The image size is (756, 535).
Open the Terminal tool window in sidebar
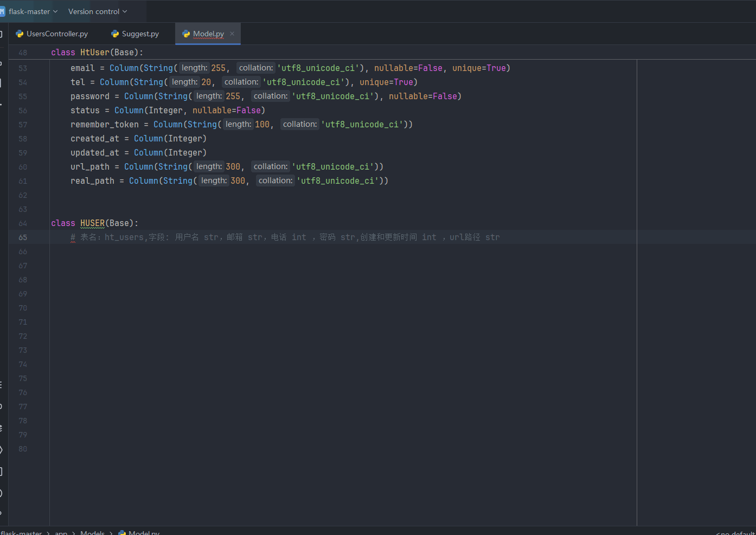[1, 472]
